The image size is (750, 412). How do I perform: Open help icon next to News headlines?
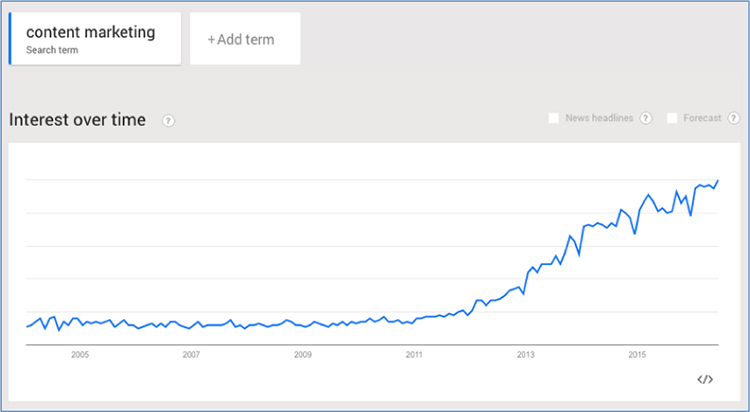[646, 118]
